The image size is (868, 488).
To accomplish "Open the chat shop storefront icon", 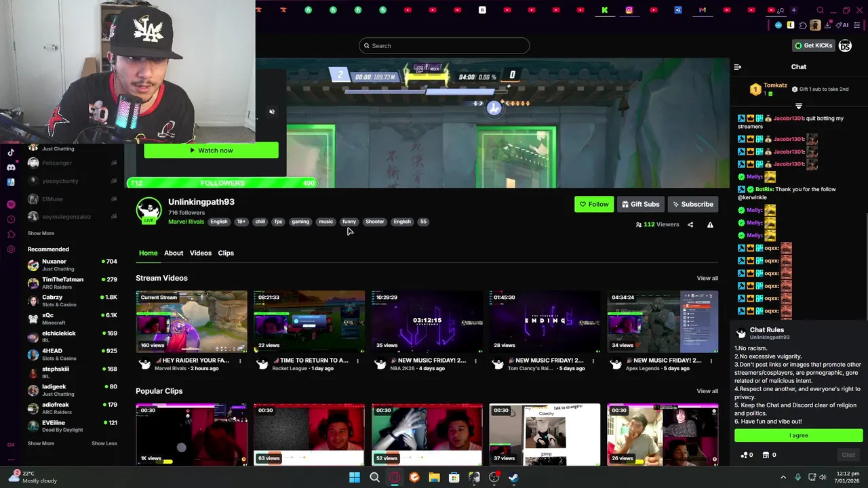I will tap(766, 455).
